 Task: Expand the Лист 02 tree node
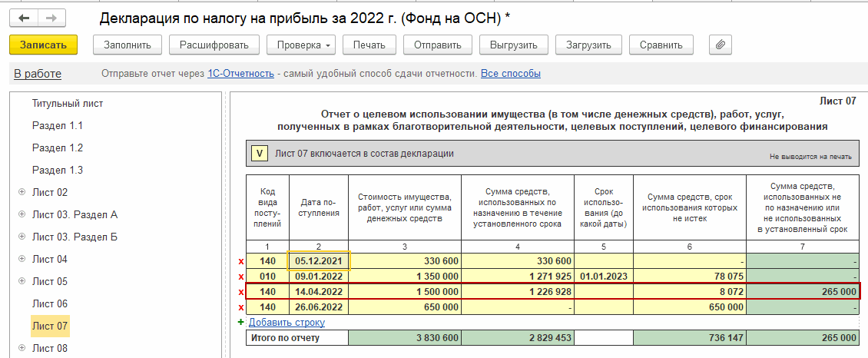tap(22, 192)
